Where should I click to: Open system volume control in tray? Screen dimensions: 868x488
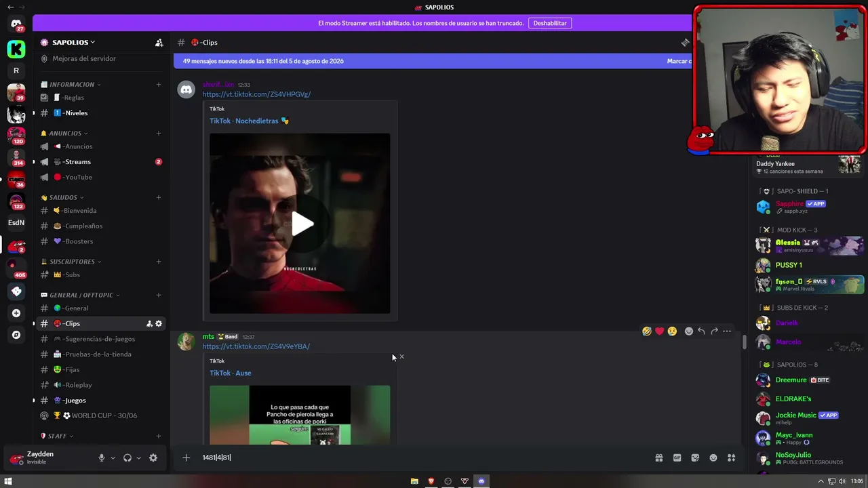pyautogui.click(x=842, y=481)
